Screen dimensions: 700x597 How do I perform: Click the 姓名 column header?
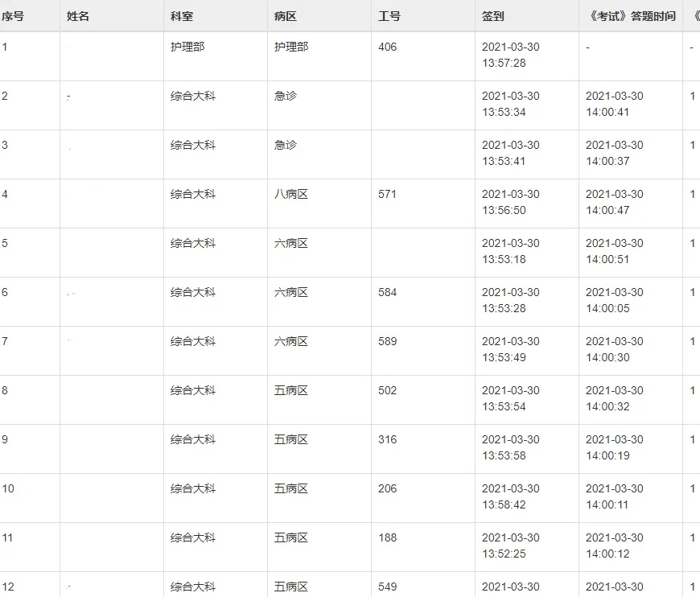[x=78, y=16]
